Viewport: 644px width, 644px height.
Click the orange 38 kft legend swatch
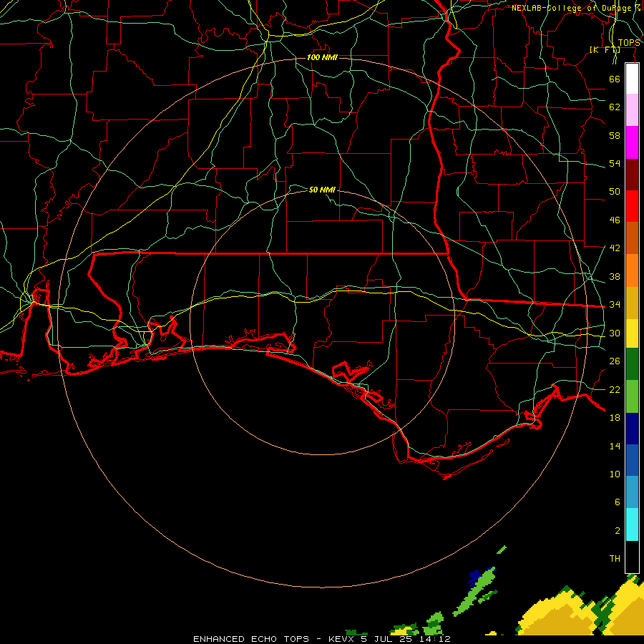click(x=632, y=270)
